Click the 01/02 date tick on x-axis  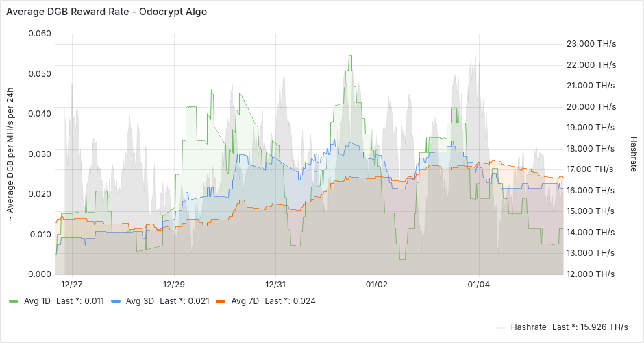[x=377, y=284]
